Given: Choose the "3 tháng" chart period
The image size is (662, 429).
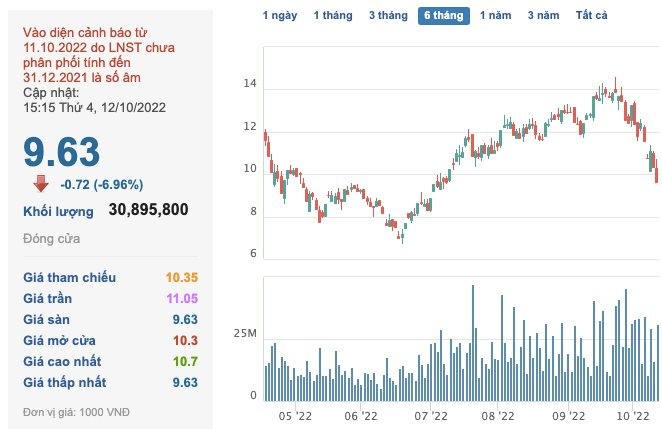Looking at the screenshot, I should click(388, 16).
